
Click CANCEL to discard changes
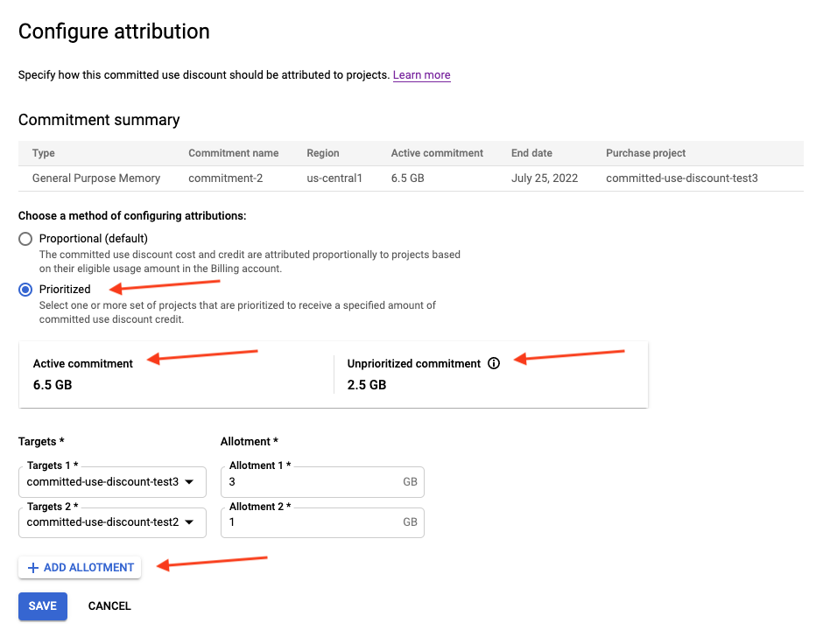[109, 605]
